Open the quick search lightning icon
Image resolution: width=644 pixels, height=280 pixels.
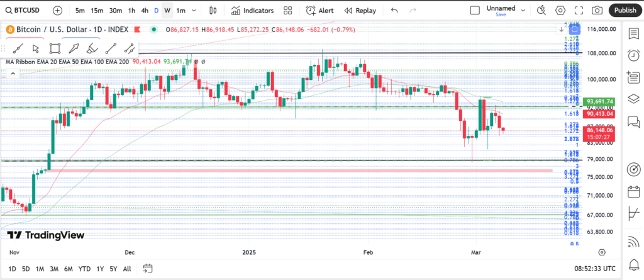(541, 10)
